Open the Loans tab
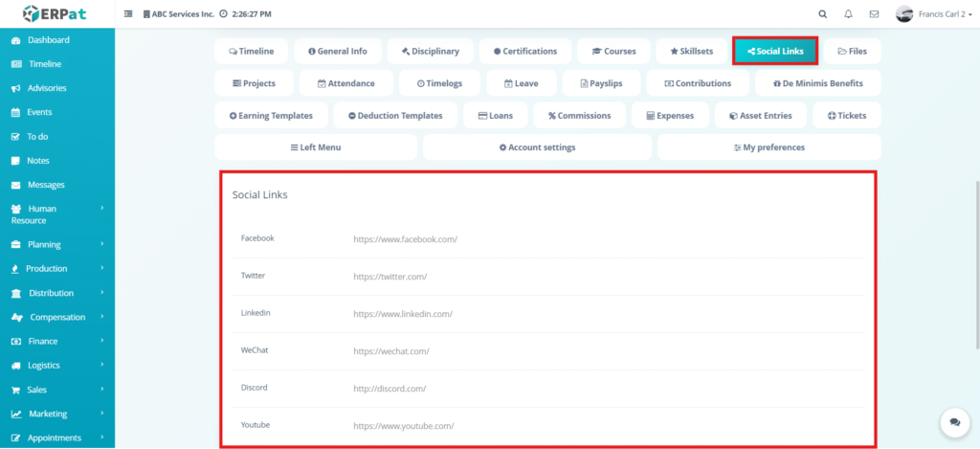 (496, 116)
